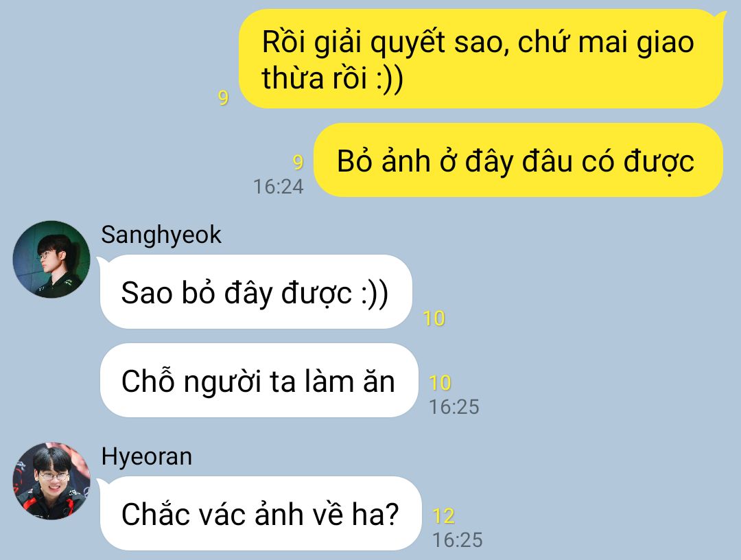Select the 'Chắc vác ảnh về ha?' message
Image resolution: width=741 pixels, height=560 pixels.
[261, 514]
